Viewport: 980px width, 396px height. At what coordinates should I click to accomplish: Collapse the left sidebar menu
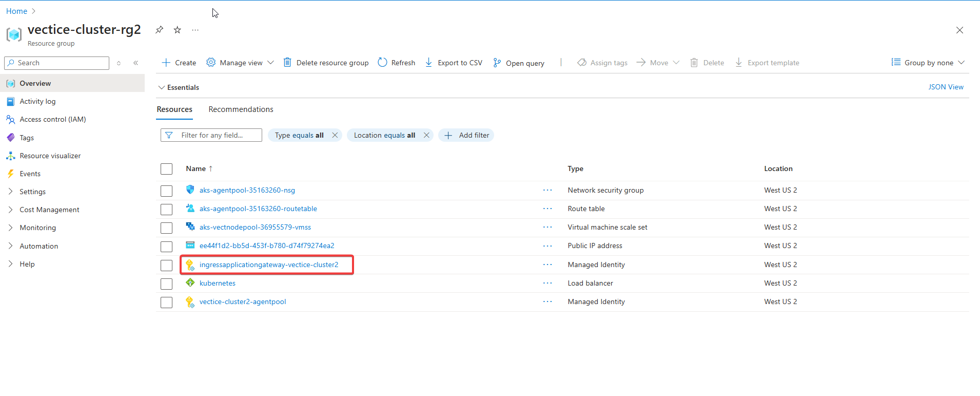tap(136, 63)
